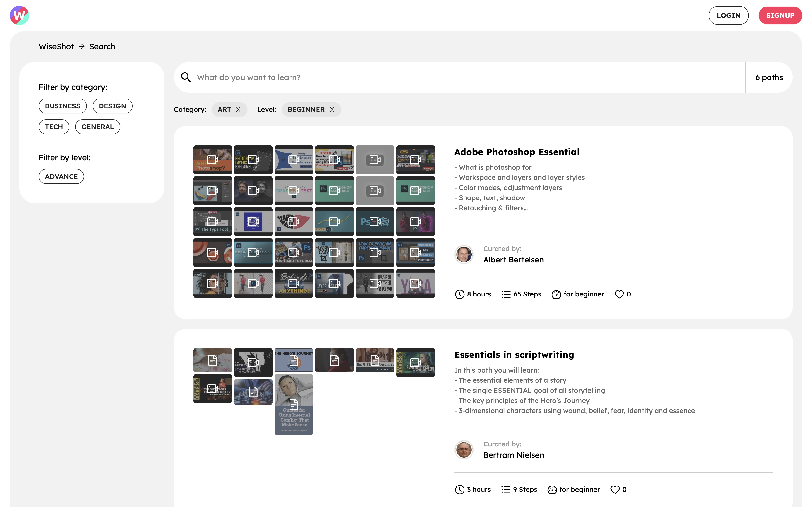Click the search magnifier icon
This screenshot has height=507, width=812.
point(185,77)
